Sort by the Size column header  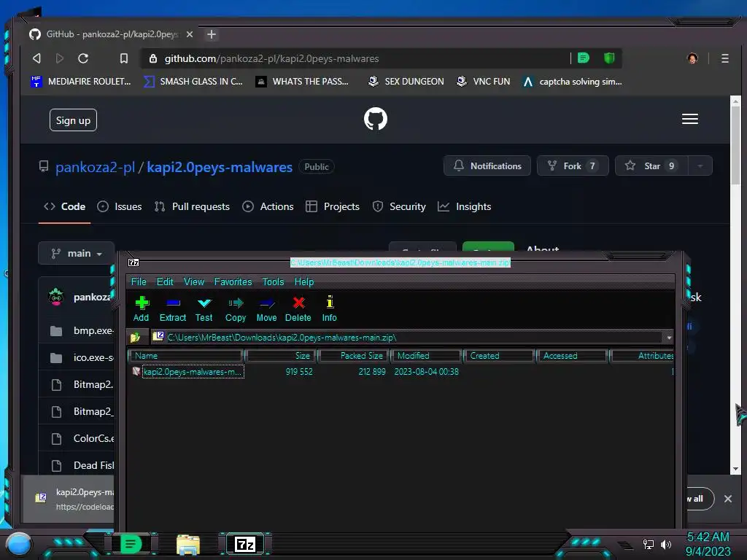[x=281, y=356]
